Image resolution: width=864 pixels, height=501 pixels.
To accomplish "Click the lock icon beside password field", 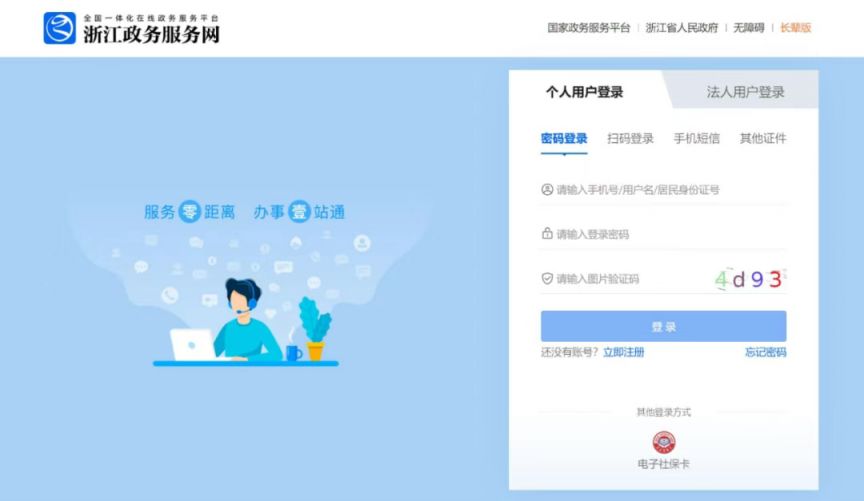I will pos(547,234).
